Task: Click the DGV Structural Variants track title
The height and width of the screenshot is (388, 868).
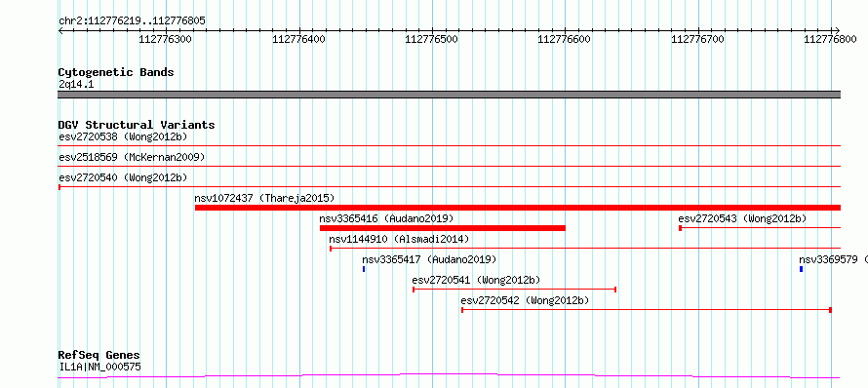Action: 137,125
